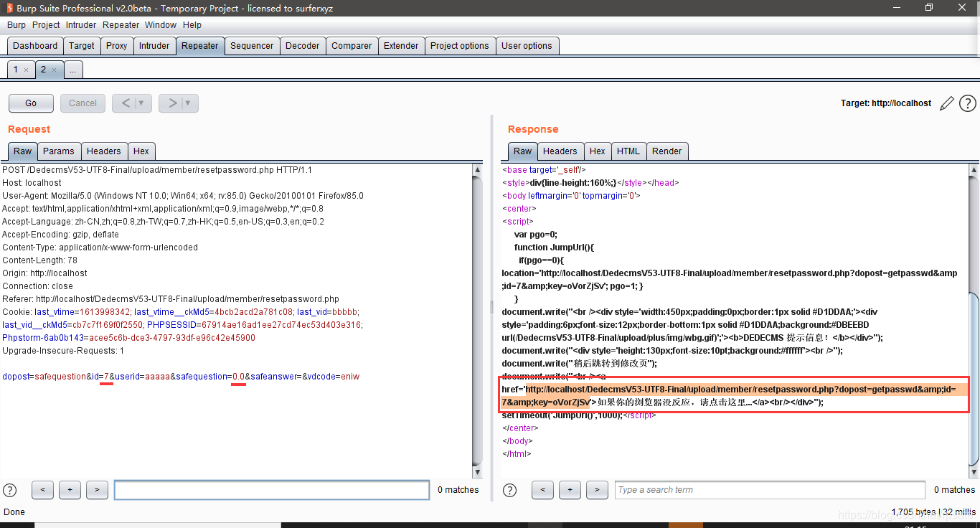980x528 pixels.
Task: Open request search help question icon
Action: (x=10, y=490)
